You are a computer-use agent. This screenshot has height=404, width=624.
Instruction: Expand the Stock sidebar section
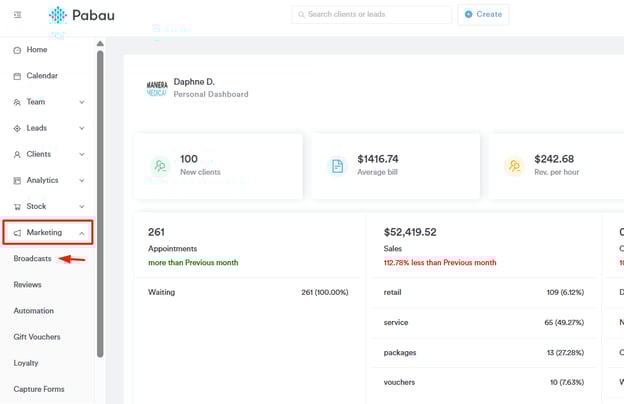(x=48, y=206)
